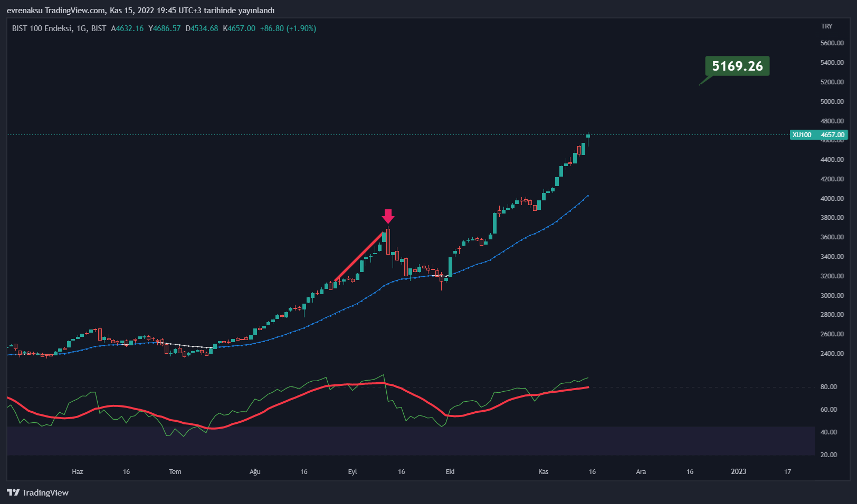The height and width of the screenshot is (504, 857).
Task: Click the close value K4657.00
Action: coord(239,28)
